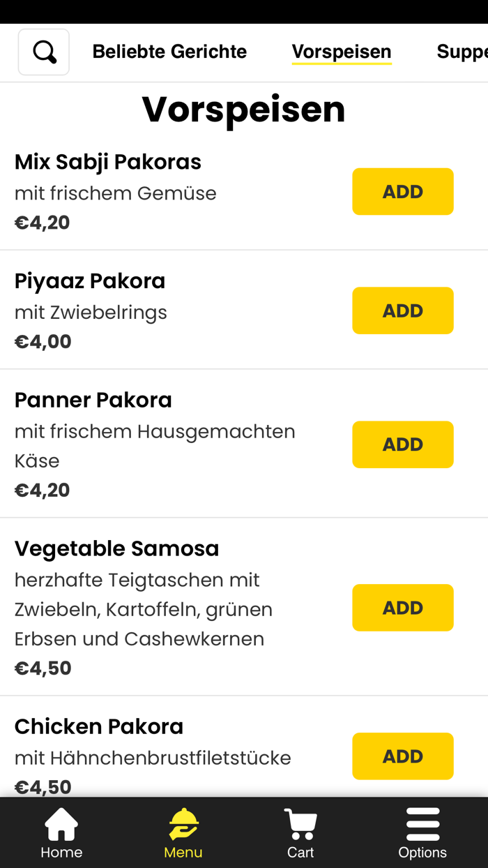Image resolution: width=488 pixels, height=868 pixels.
Task: Open the Chicken Pakora listing
Action: click(98, 726)
